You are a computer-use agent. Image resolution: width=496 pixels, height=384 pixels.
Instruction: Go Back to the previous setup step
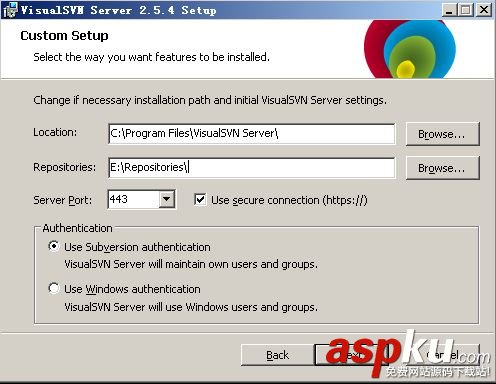pos(277,355)
